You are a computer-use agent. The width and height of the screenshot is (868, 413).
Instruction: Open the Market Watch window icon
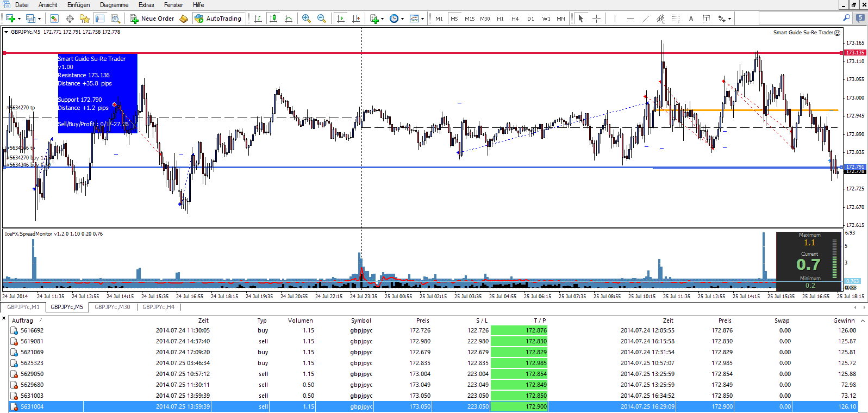point(54,19)
